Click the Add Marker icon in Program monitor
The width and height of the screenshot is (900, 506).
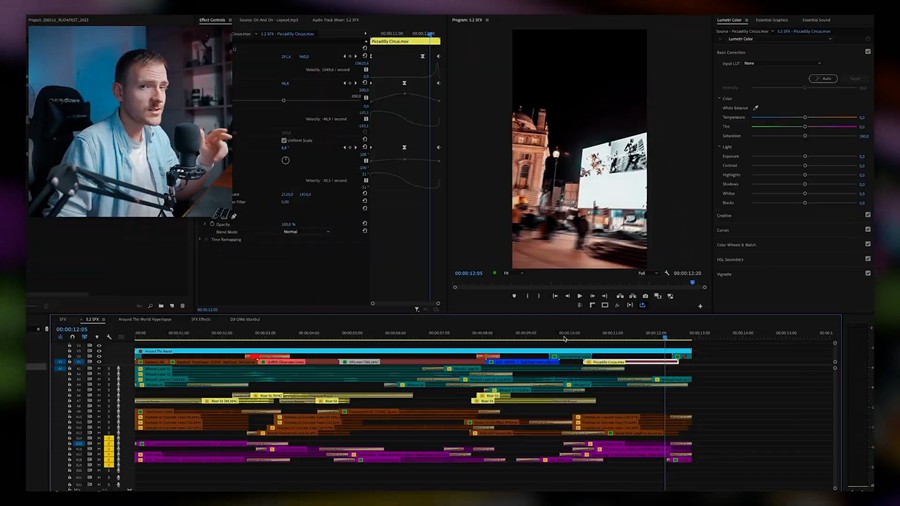[515, 296]
